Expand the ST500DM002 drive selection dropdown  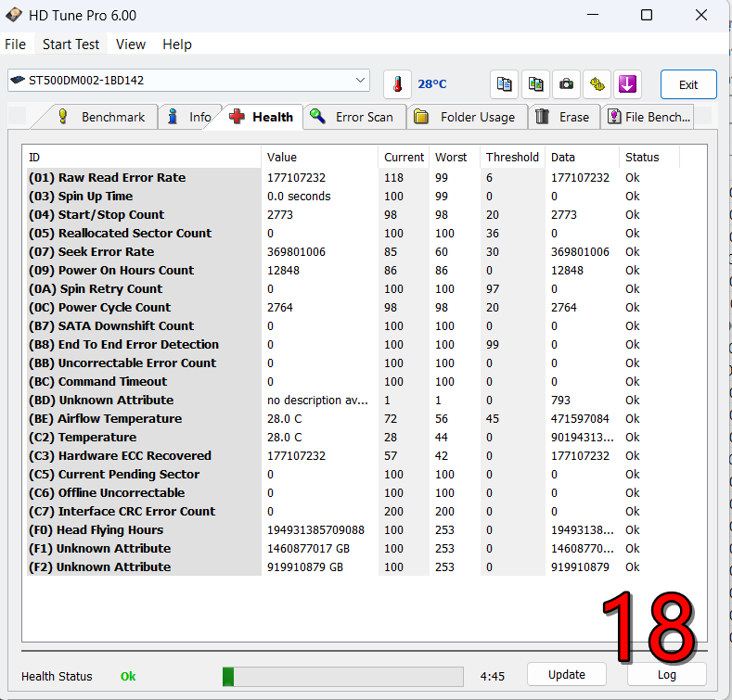[x=360, y=81]
